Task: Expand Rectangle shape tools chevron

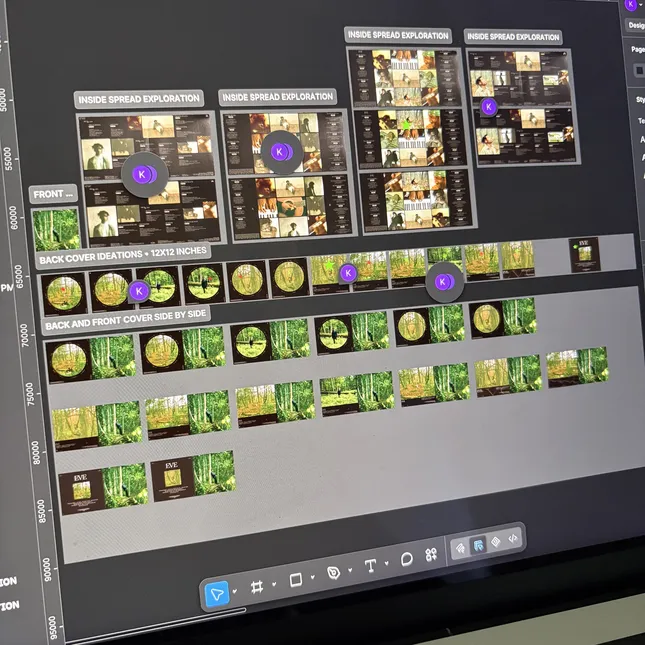Action: (313, 577)
